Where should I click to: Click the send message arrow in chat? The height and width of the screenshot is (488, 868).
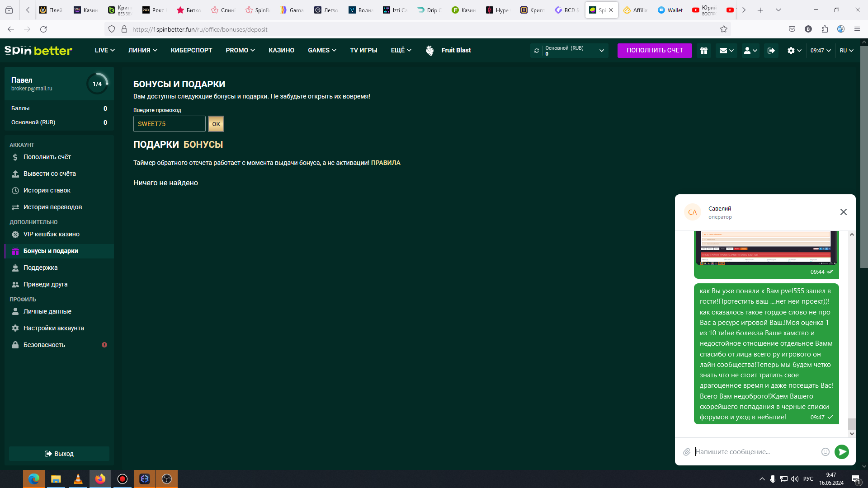click(x=842, y=452)
